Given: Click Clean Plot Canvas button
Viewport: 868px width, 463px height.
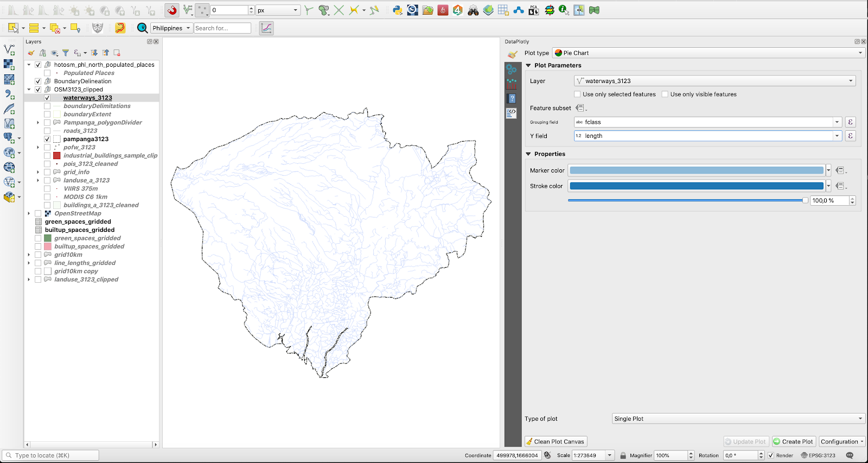Looking at the screenshot, I should [x=556, y=442].
